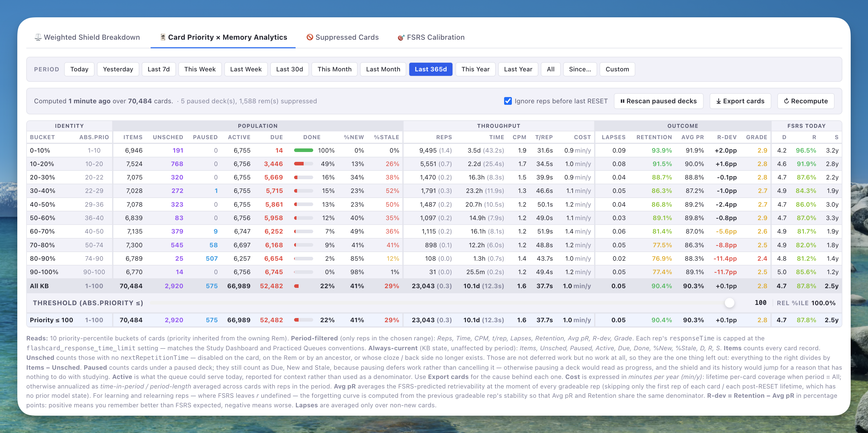Click the threshold priority slider handle
The image size is (868, 433).
pyautogui.click(x=729, y=303)
